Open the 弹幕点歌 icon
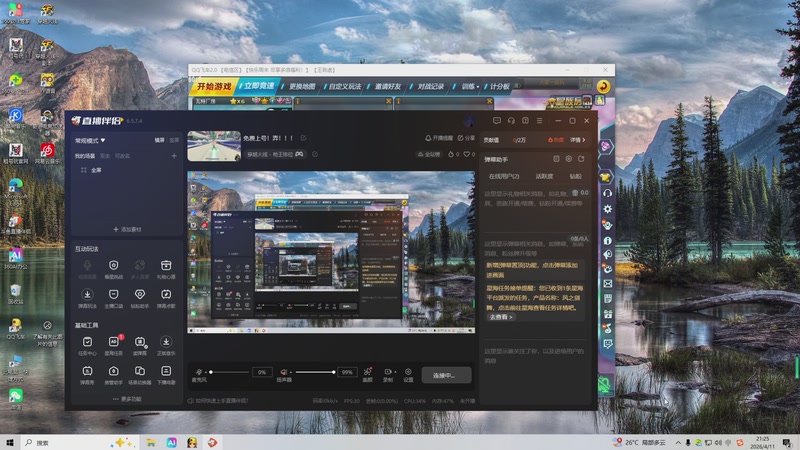 (x=166, y=294)
